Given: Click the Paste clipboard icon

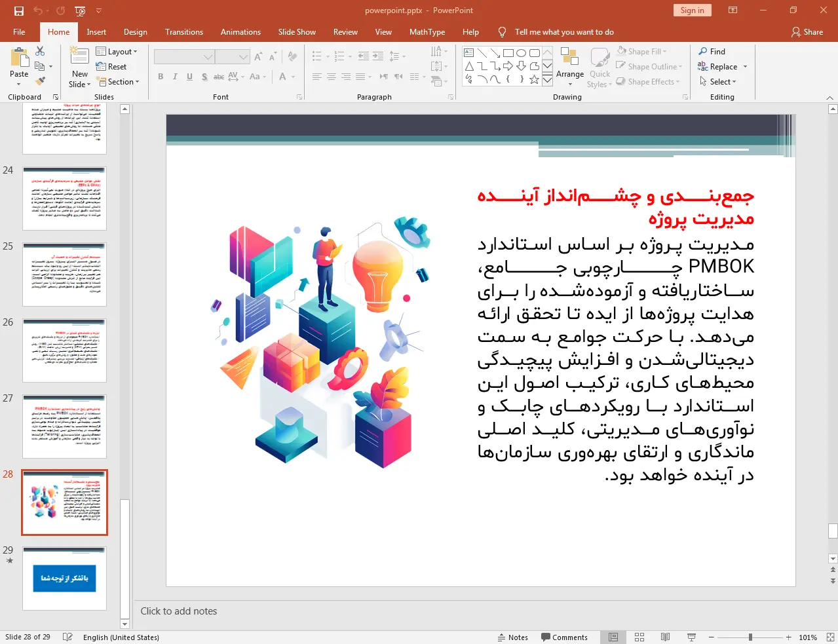Looking at the screenshot, I should pyautogui.click(x=19, y=58).
